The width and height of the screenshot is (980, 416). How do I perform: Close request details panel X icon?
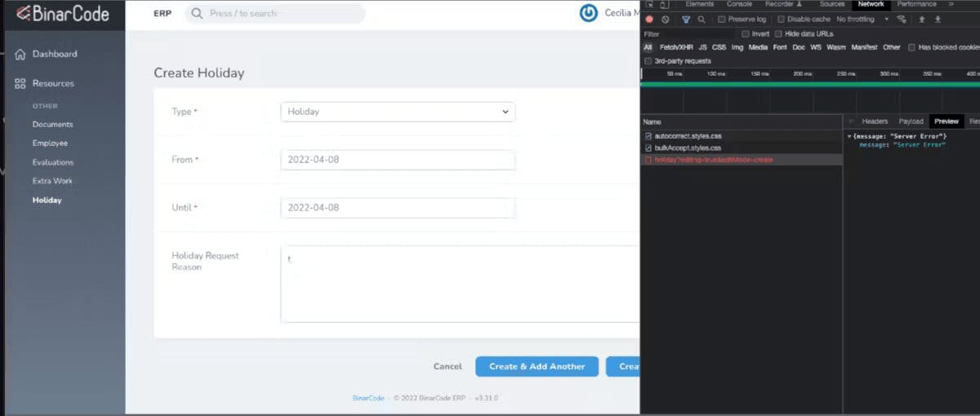tap(849, 122)
